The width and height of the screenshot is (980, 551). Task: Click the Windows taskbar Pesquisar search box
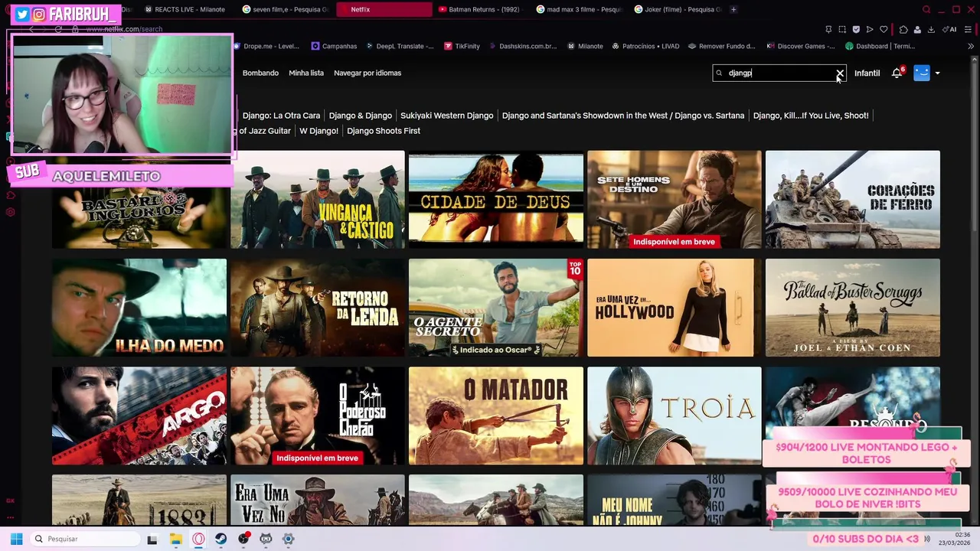point(84,539)
